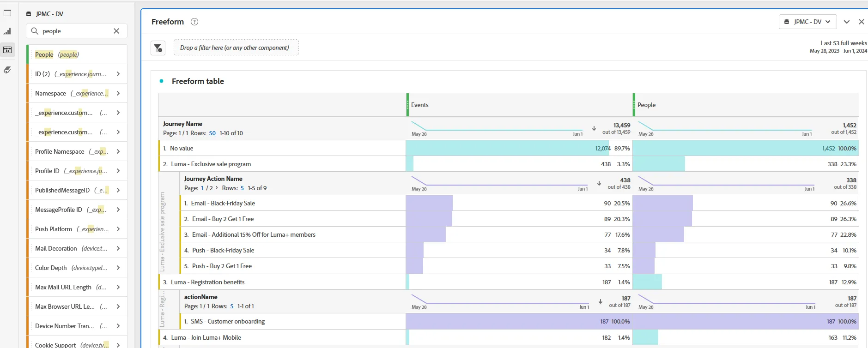Viewport: 868px width, 348px height.
Task: Sort actionName Events descending arrow
Action: [x=601, y=301]
